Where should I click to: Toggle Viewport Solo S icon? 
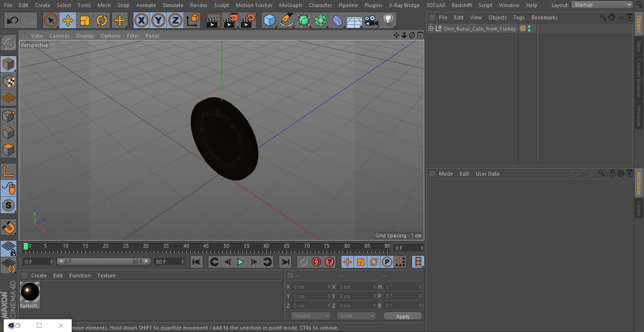point(8,206)
